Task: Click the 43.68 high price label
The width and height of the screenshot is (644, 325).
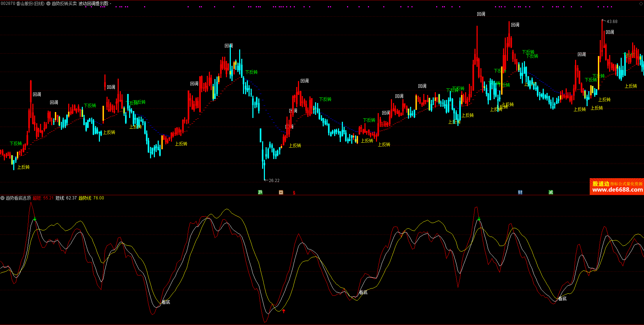Action: (612, 22)
